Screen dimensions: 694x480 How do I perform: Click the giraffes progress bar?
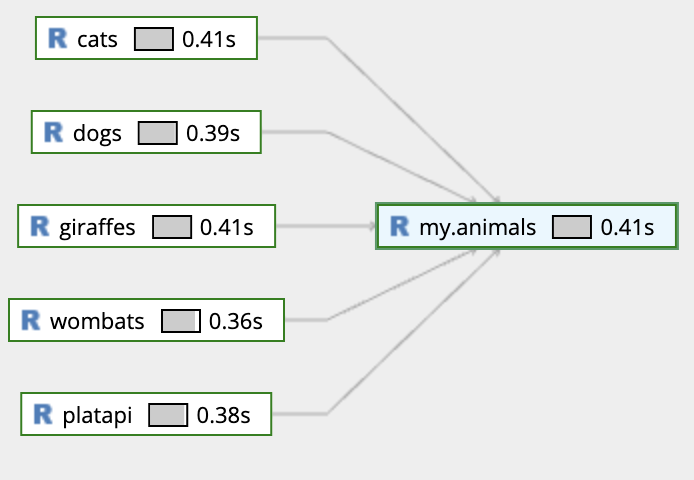click(x=172, y=227)
